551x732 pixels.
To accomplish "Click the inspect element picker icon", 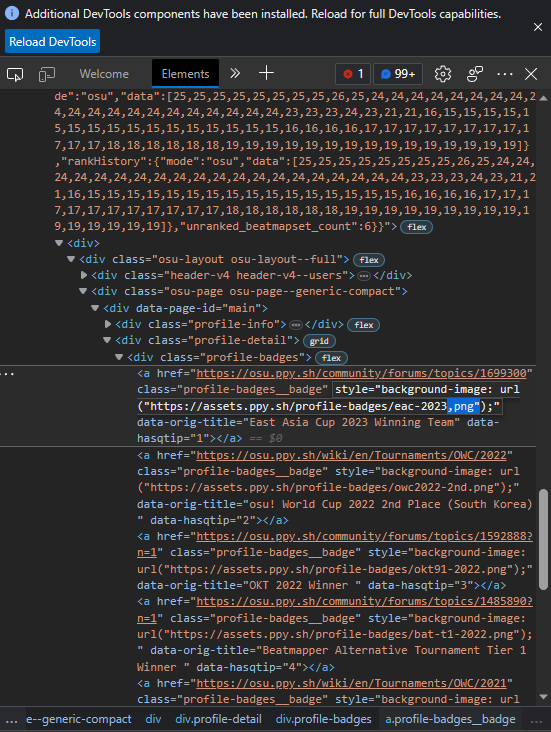I will coord(15,74).
